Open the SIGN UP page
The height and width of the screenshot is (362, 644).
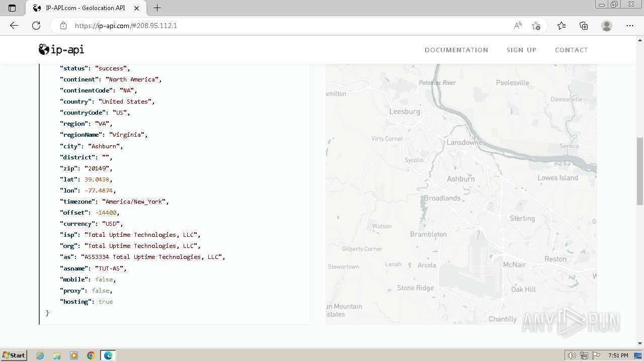coord(521,50)
